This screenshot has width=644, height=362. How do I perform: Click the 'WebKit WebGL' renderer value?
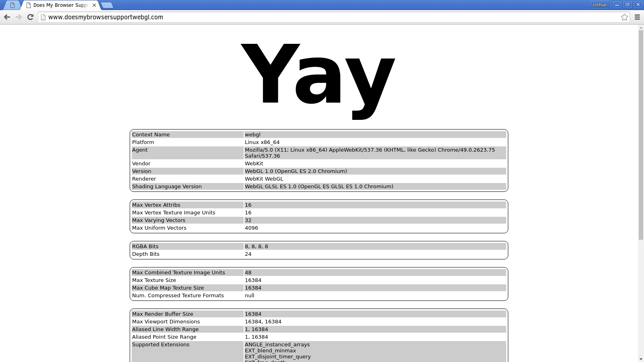coord(264,179)
